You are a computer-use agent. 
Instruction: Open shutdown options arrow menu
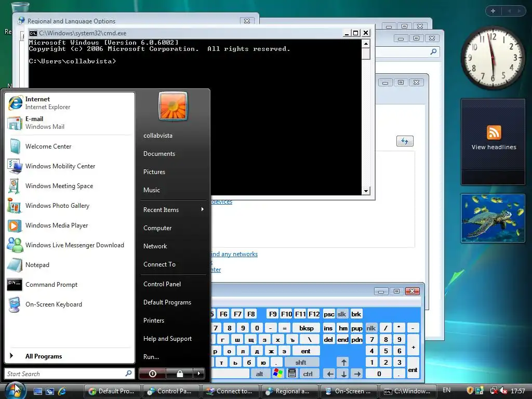click(199, 374)
